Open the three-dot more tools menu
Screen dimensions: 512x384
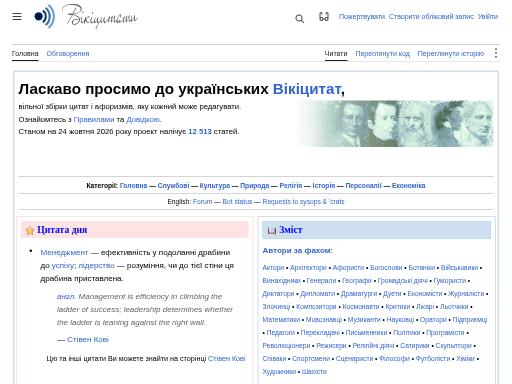[x=496, y=53]
